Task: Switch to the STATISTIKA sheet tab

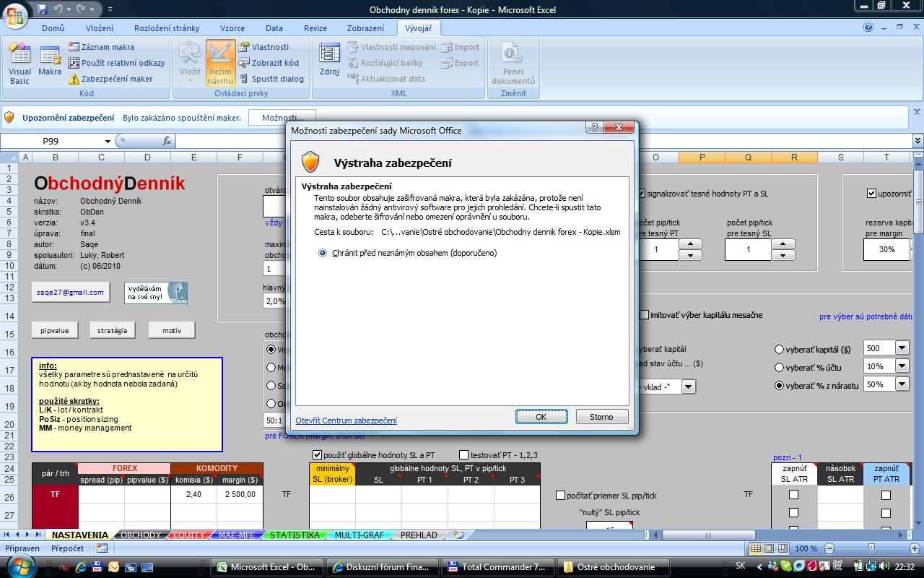Action: point(294,535)
